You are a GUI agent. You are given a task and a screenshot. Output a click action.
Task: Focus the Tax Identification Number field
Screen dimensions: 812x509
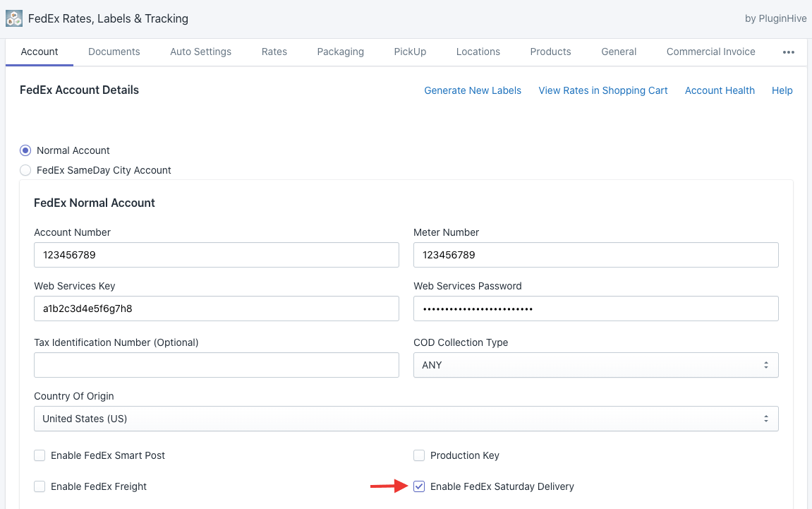coord(216,365)
